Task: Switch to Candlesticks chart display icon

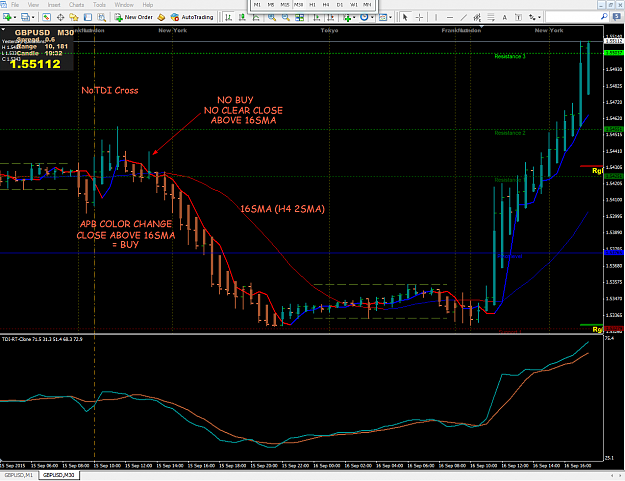Action: click(x=242, y=17)
